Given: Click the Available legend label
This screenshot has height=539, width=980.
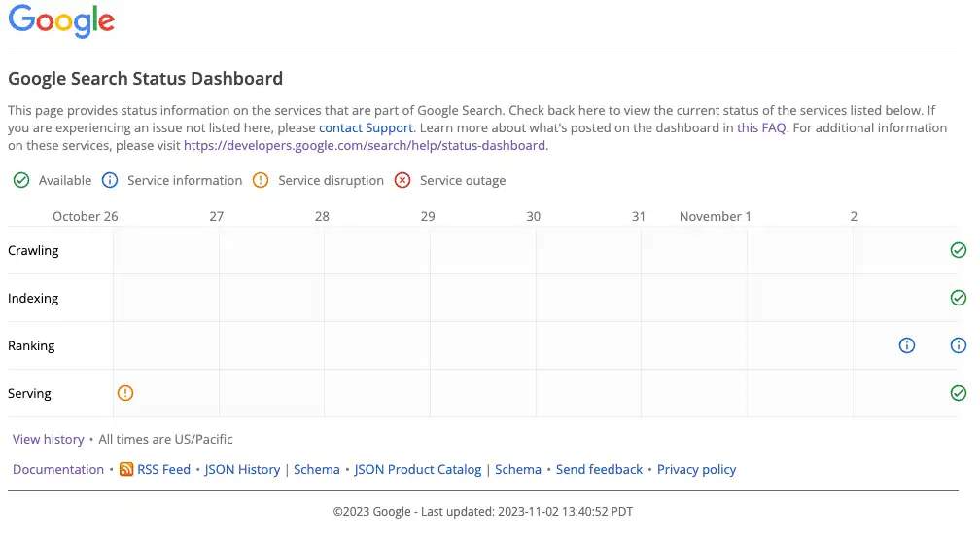Looking at the screenshot, I should click(x=65, y=181).
